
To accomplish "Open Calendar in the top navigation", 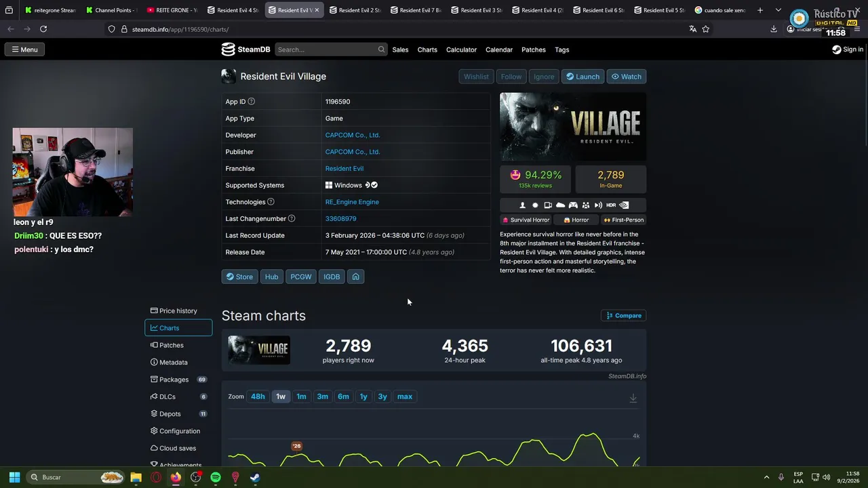I will point(499,49).
